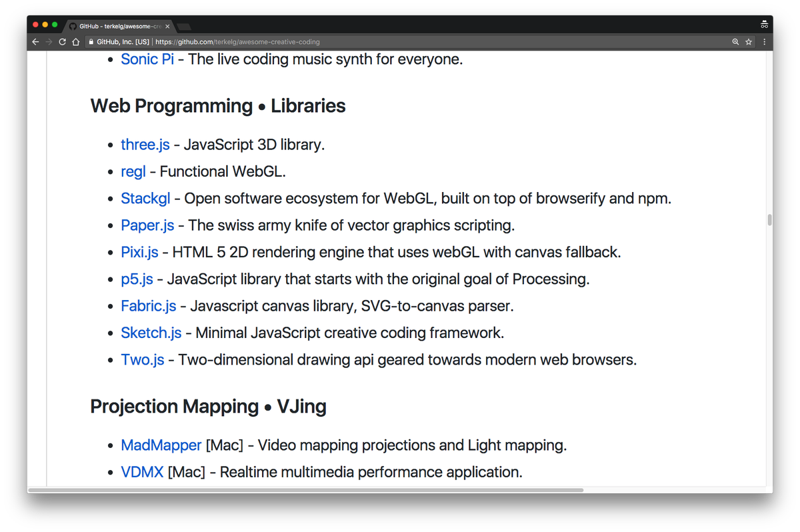Open the Fabric.js link
Viewport: 800px width, 532px height.
[149, 305]
